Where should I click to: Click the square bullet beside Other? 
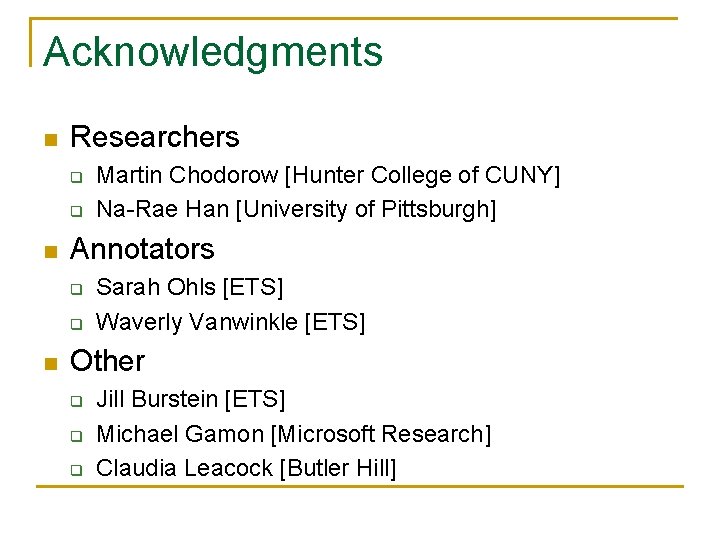click(x=49, y=363)
